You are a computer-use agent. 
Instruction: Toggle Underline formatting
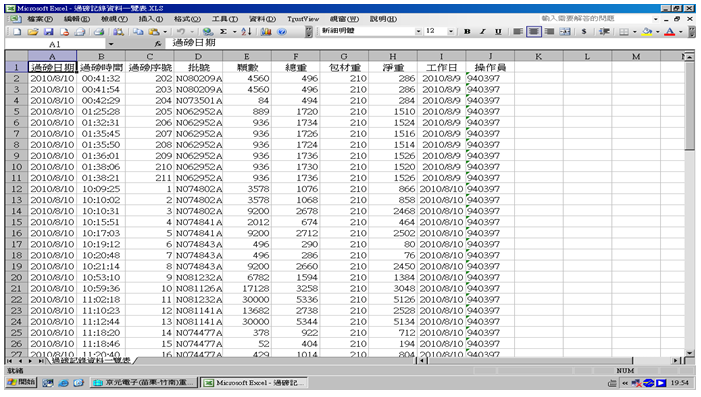(498, 32)
